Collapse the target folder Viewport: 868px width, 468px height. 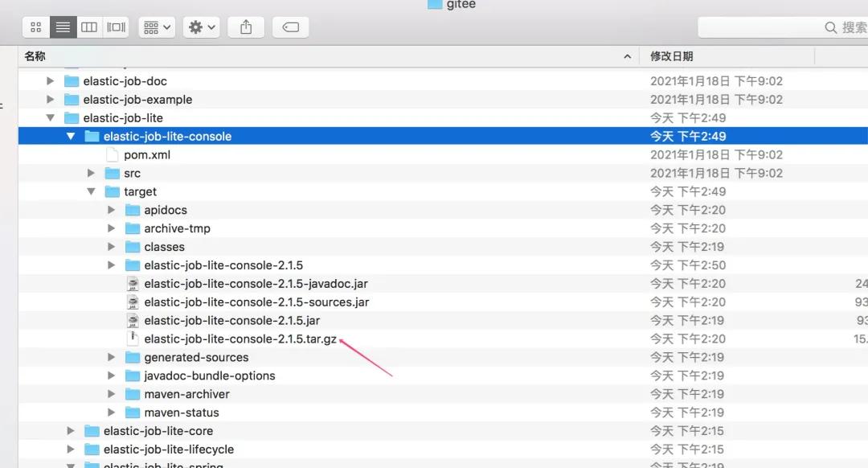pos(91,192)
